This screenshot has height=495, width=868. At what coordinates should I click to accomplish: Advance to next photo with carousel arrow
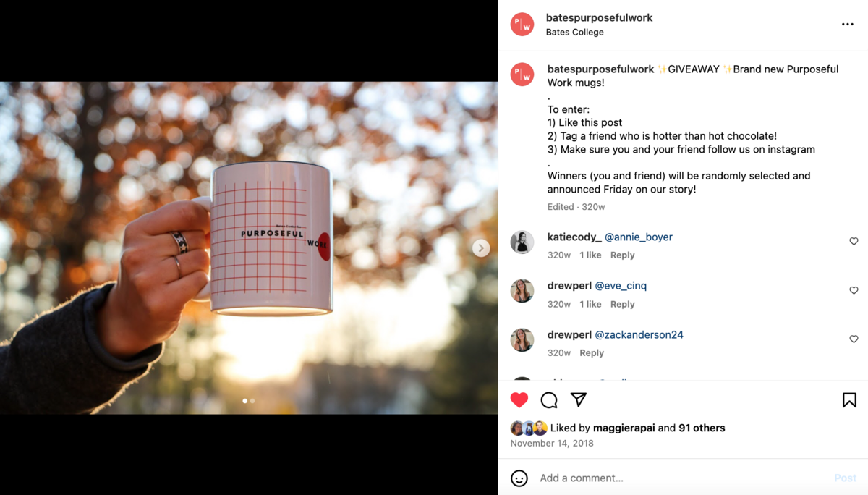[x=481, y=248]
